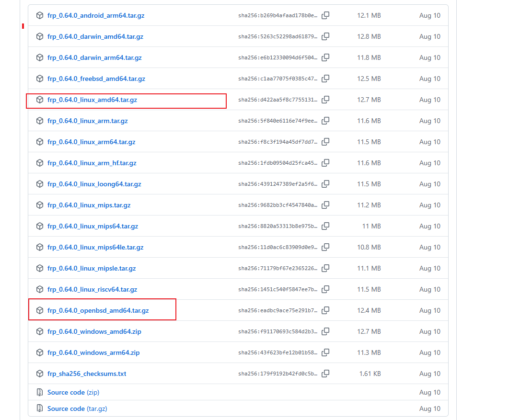Copy sha256 hash for frp_0.64.0_darwin_amd64.tar.gz

pos(325,36)
